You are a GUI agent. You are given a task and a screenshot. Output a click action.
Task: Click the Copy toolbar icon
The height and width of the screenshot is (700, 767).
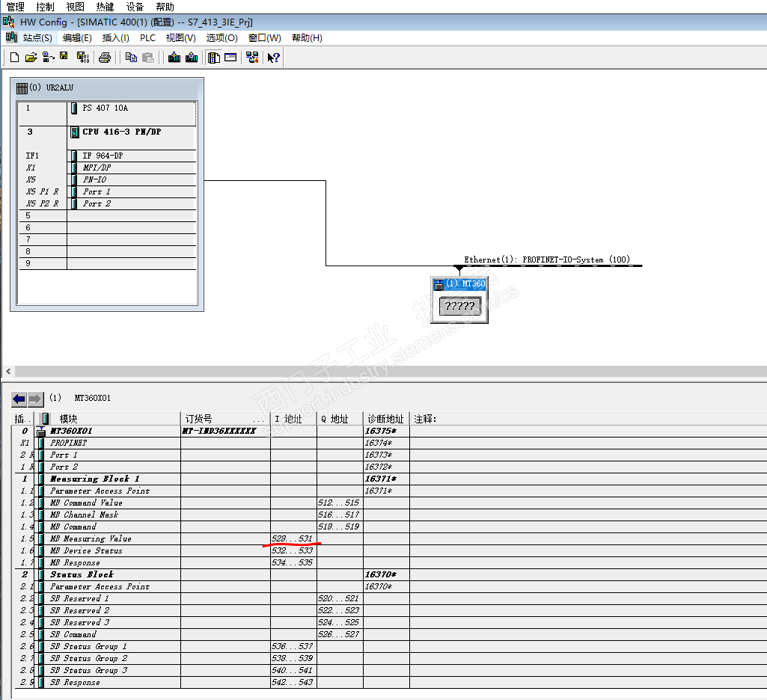point(131,58)
